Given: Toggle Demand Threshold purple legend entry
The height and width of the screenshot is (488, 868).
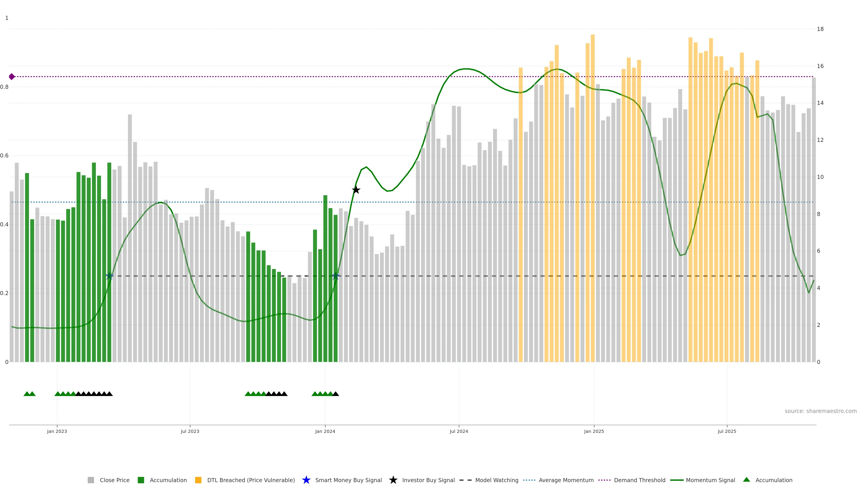Looking at the screenshot, I should (x=604, y=480).
